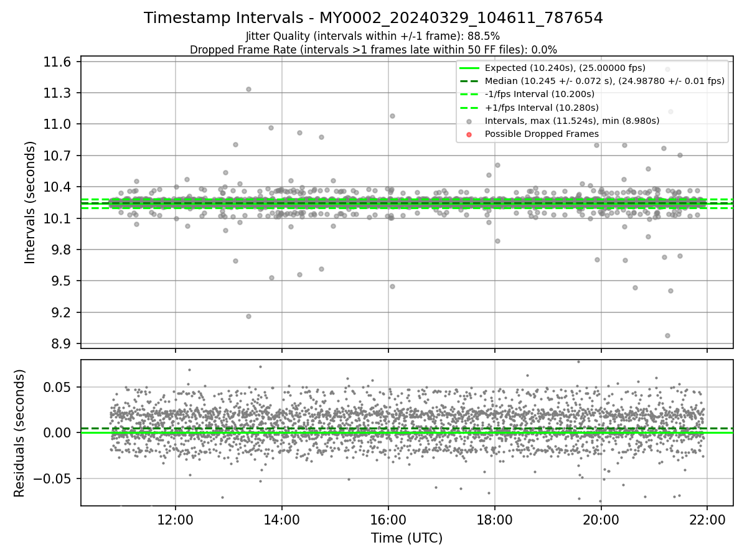Click the Time (UTC) x-axis label
This screenshot has height=560, width=747.
click(x=406, y=538)
